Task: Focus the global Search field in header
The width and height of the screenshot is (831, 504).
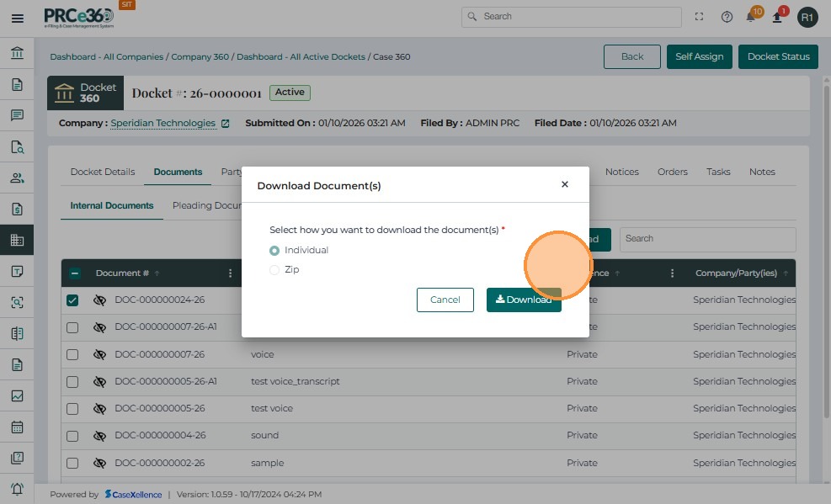Action: point(572,17)
